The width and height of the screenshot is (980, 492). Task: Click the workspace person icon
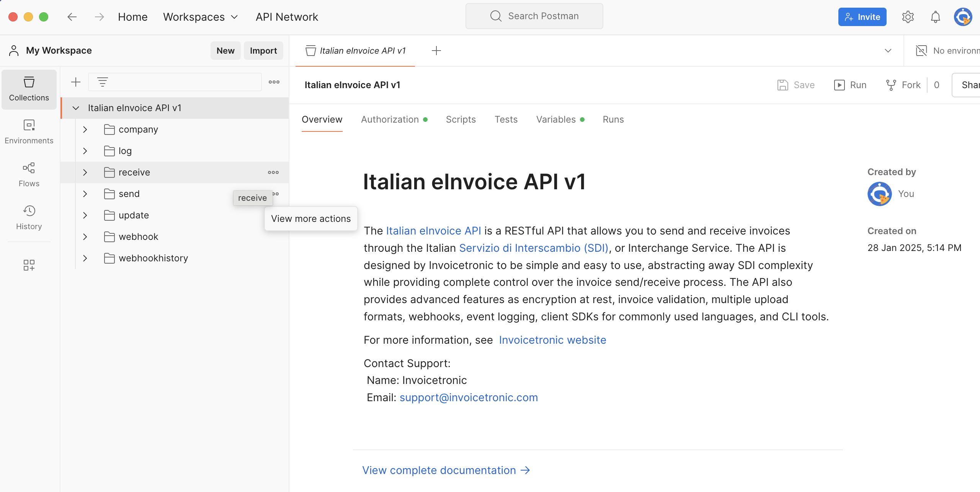point(14,51)
